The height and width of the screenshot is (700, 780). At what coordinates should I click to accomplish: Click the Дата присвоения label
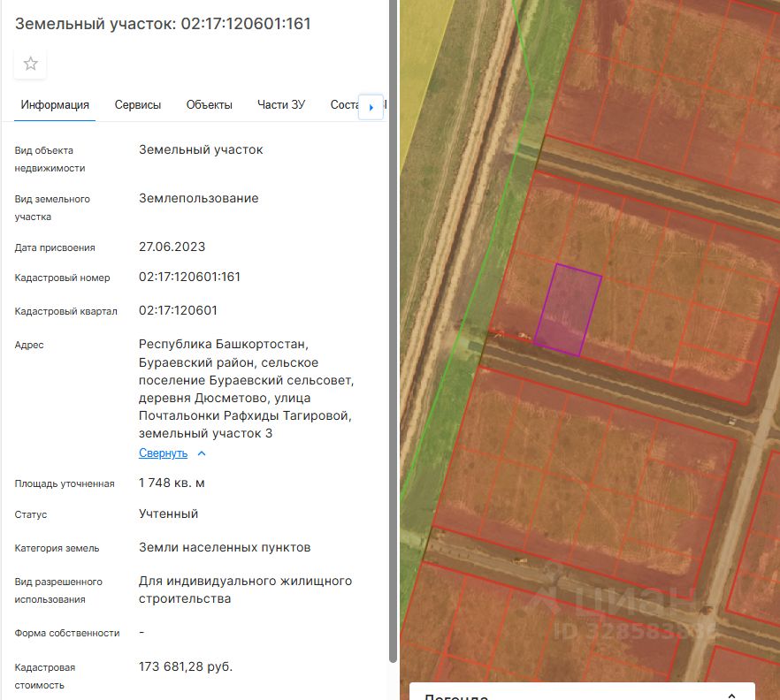[55, 247]
